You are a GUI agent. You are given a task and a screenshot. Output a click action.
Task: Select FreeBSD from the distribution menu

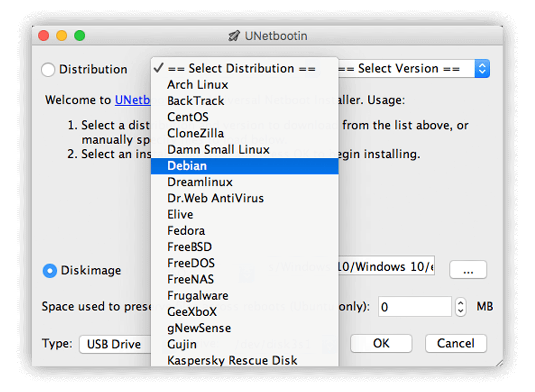[x=245, y=247]
